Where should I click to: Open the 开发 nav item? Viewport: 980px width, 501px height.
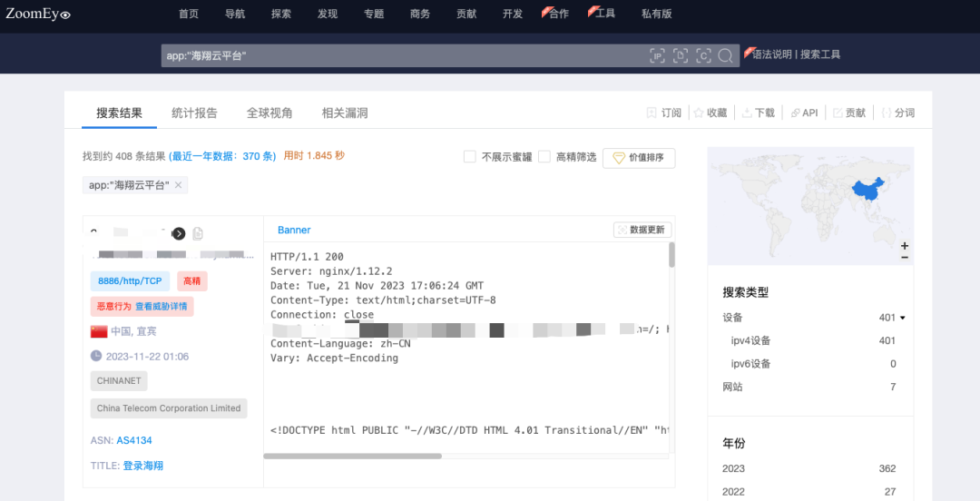(513, 14)
